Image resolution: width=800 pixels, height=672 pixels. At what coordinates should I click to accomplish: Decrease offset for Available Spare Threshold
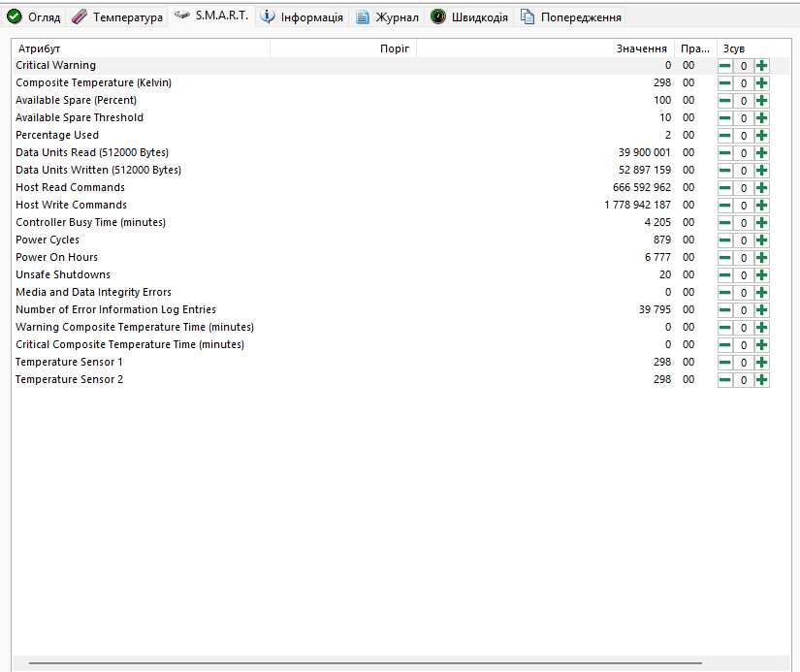point(725,118)
